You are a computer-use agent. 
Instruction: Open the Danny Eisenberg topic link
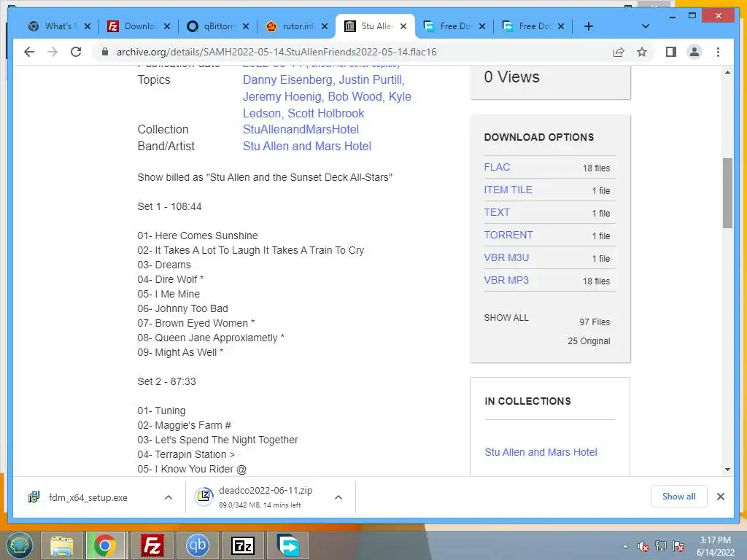coord(289,79)
